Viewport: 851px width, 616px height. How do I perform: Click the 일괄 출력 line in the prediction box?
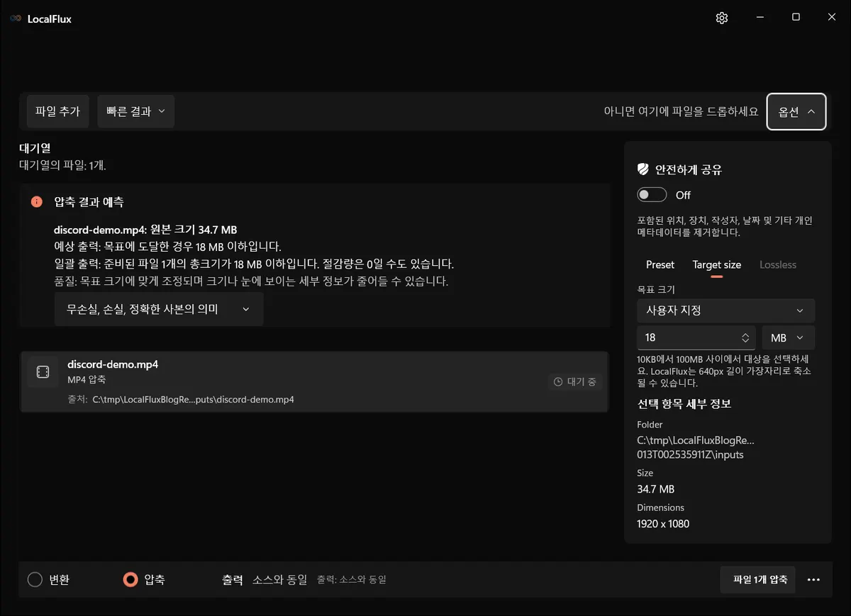254,264
